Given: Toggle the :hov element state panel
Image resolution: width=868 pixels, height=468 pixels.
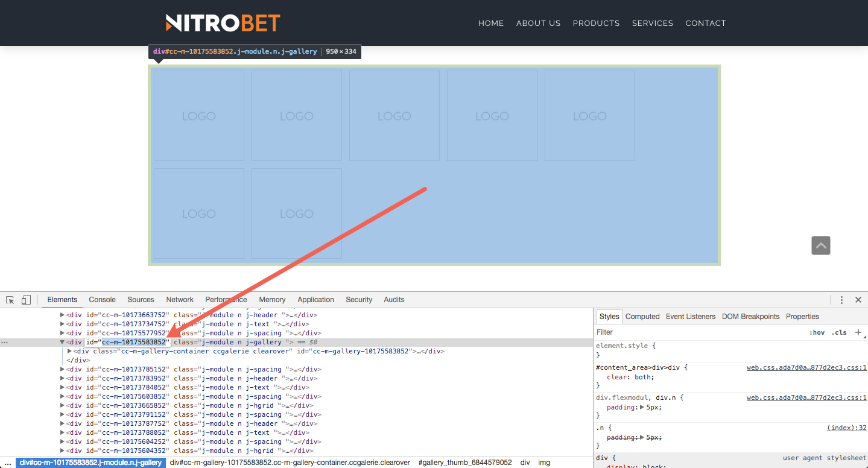Looking at the screenshot, I should (x=817, y=332).
